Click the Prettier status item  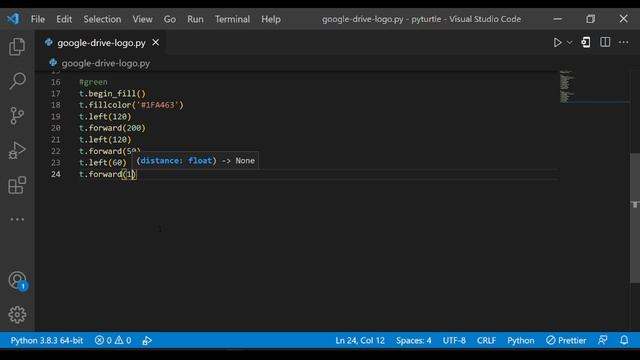[566, 340]
